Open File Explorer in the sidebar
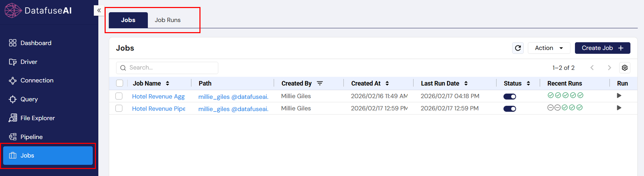644x176 pixels. (32, 118)
